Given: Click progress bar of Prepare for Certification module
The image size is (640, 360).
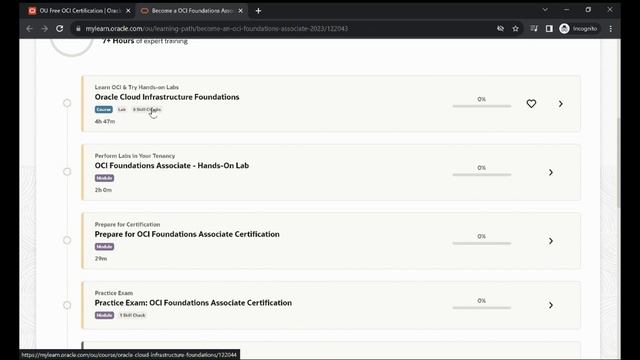Looking at the screenshot, I should coord(482,243).
